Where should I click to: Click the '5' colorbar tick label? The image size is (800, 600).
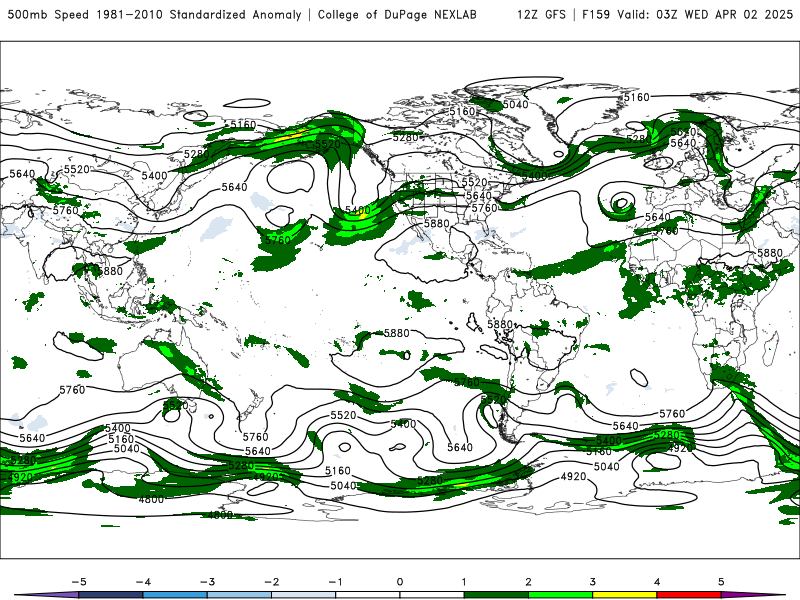(x=721, y=582)
